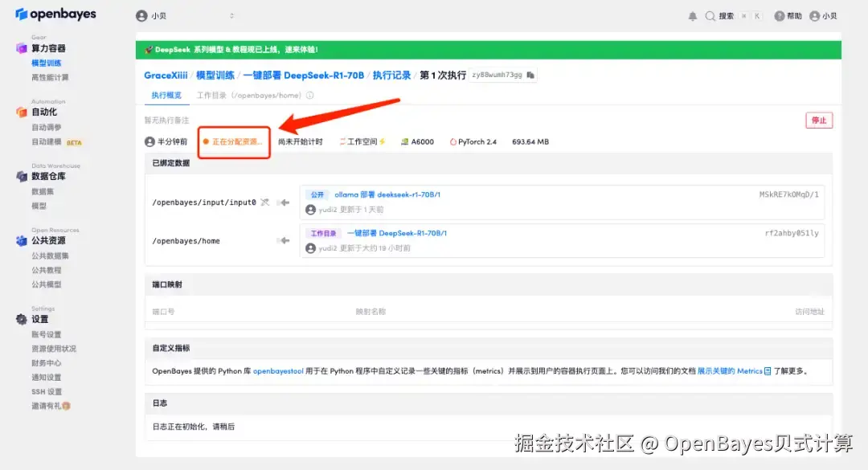Open the 小贝 user avatar at top right
The height and width of the screenshot is (470, 868).
tap(814, 16)
